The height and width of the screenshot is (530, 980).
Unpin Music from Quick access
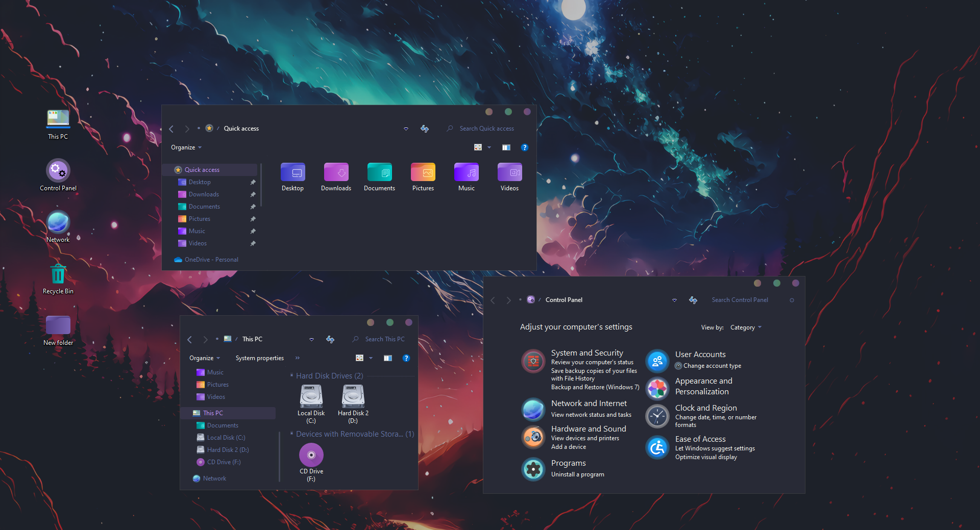(x=253, y=231)
